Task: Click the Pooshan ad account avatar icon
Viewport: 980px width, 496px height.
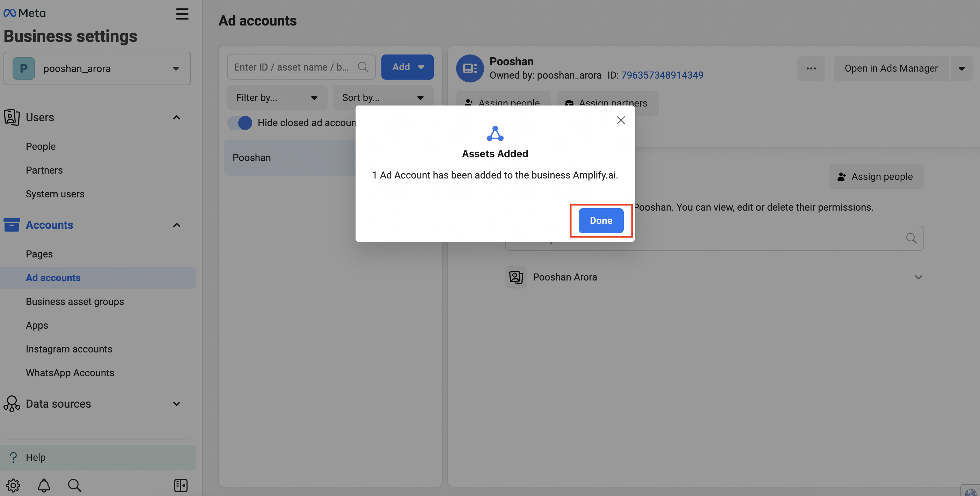Action: [470, 68]
